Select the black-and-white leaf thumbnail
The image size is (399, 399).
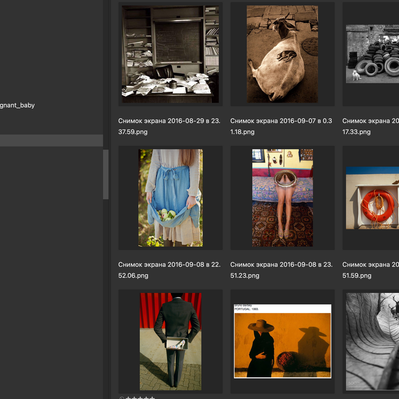click(372, 342)
